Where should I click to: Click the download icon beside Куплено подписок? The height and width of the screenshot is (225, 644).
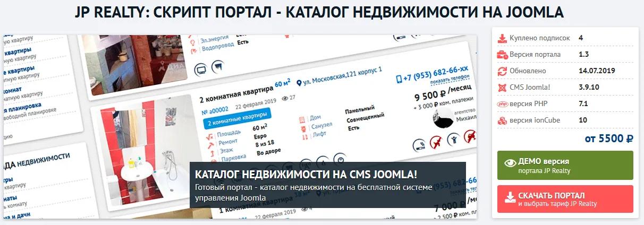click(x=502, y=38)
